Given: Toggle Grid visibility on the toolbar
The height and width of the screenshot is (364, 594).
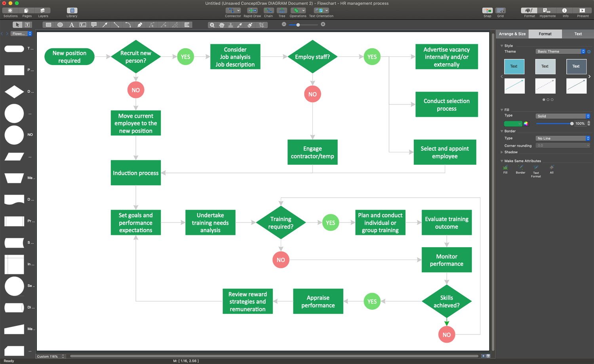Looking at the screenshot, I should tap(501, 13).
